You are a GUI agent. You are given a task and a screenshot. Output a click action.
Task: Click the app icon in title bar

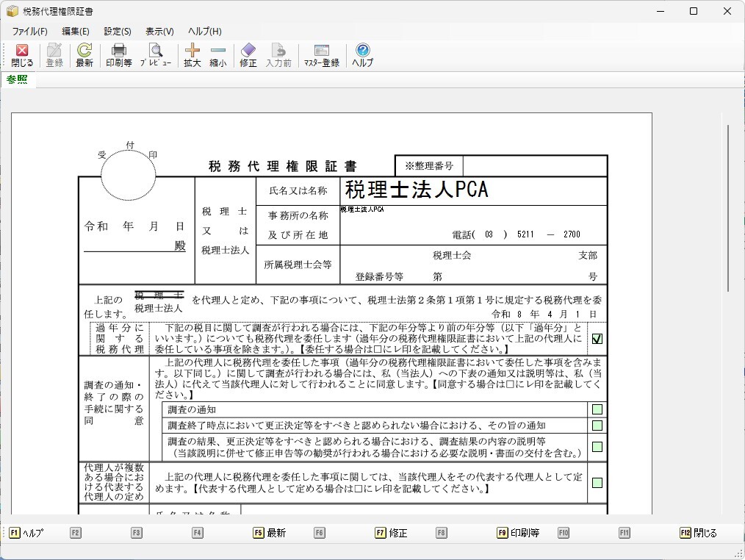[12, 11]
